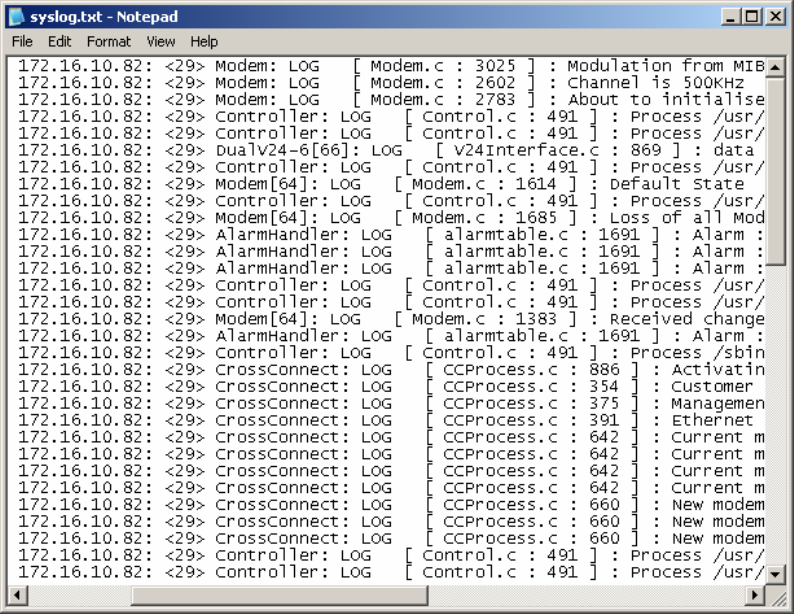Open the File menu
Screen dimensions: 794x614
[x=22, y=42]
